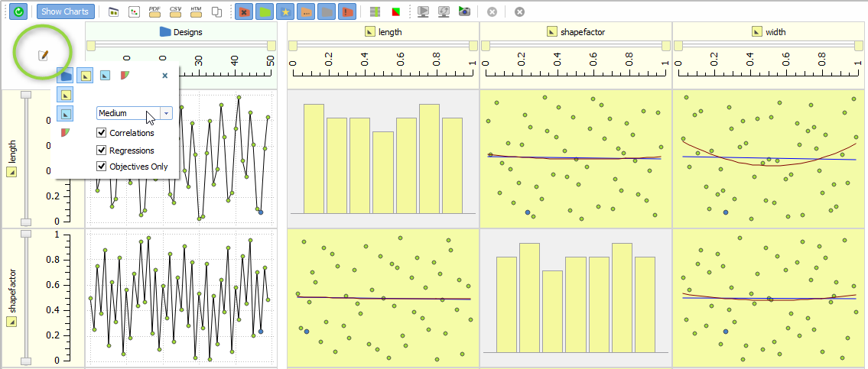The image size is (868, 369).
Task: Click the red-green diagonal square icon
Action: (x=395, y=11)
